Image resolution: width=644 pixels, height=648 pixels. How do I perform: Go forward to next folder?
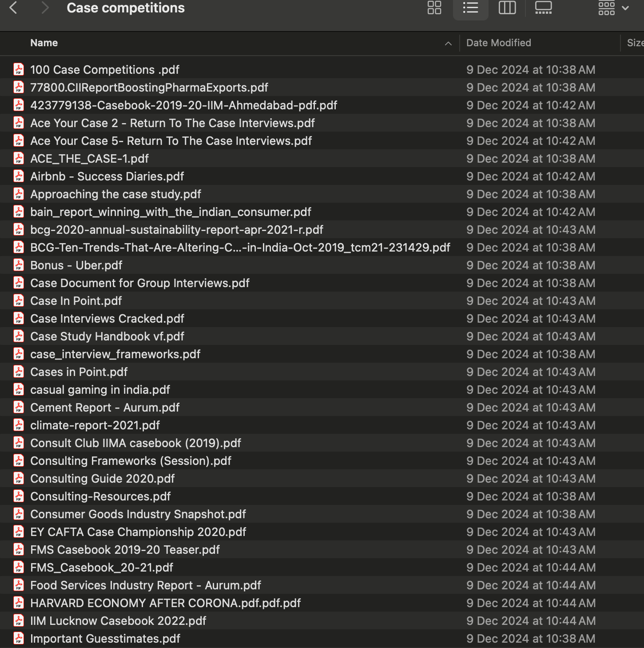click(45, 8)
